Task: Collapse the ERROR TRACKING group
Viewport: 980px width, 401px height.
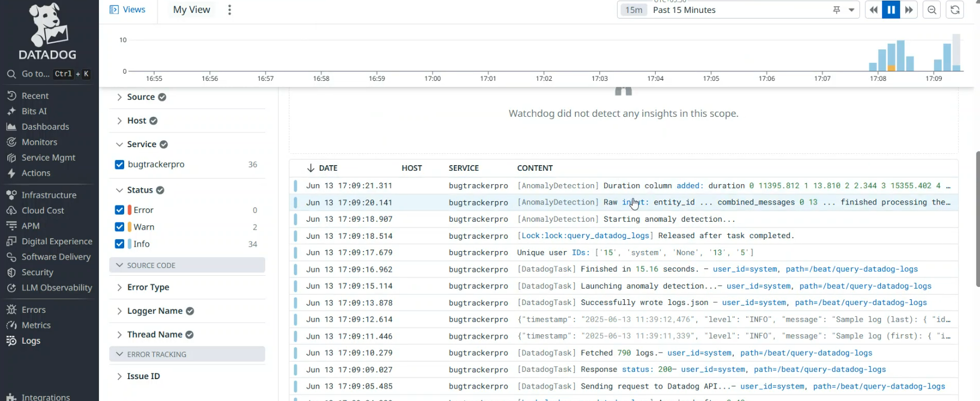Action: tap(187, 354)
